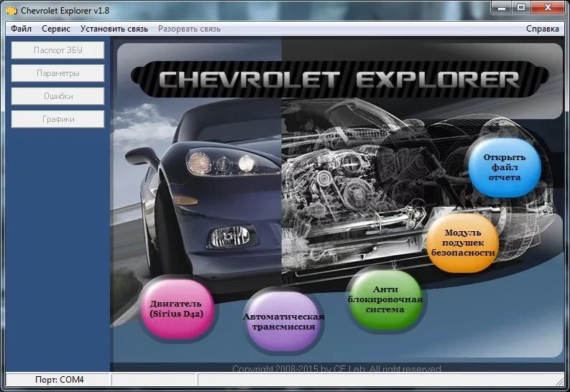Viewport: 570px width, 392px height.
Task: Choose the orange Модуль подушек безопасности bubble
Action: [463, 243]
